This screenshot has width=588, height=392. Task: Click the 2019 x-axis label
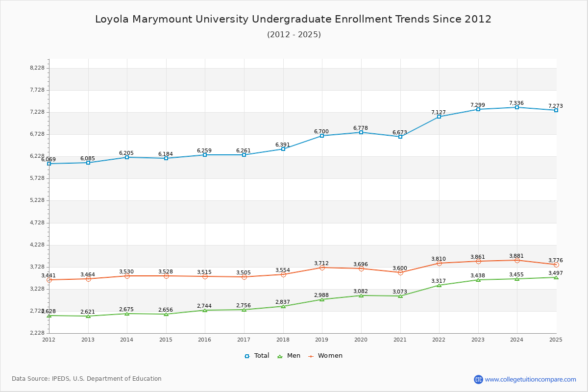[322, 340]
